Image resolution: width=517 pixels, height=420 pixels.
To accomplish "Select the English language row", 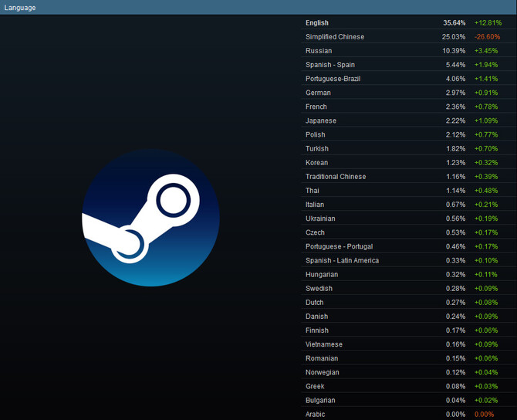I will point(409,22).
